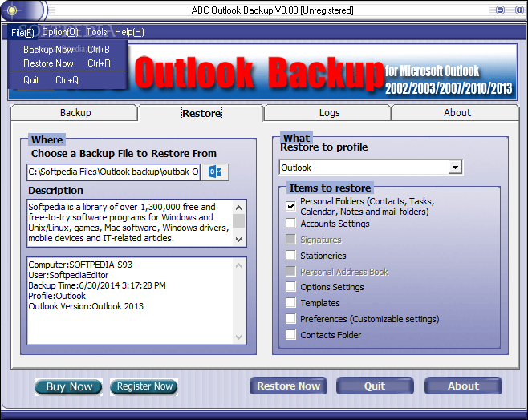Click the disabled Signatures checkbox

290,239
